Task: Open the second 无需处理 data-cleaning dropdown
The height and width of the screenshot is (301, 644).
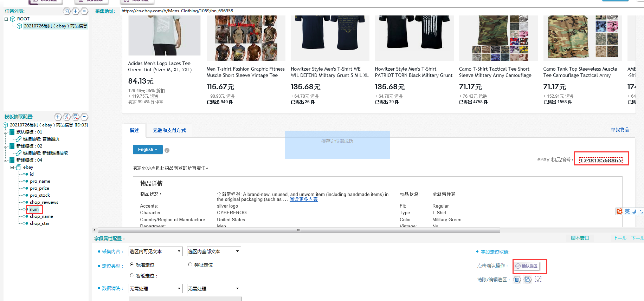Action: coord(214,289)
